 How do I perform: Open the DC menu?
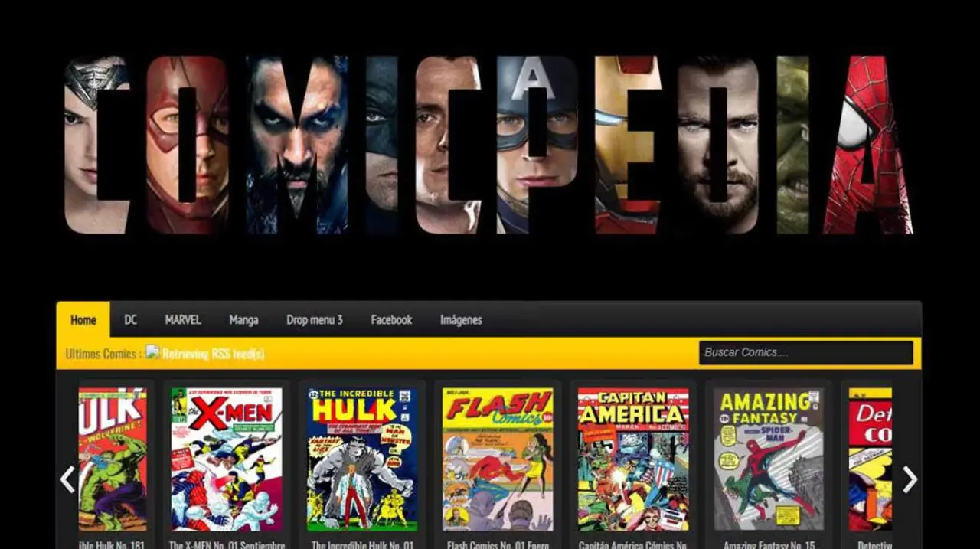point(131,320)
